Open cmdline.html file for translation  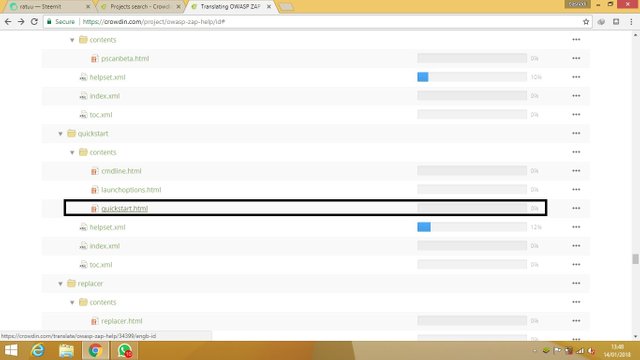[x=121, y=171]
